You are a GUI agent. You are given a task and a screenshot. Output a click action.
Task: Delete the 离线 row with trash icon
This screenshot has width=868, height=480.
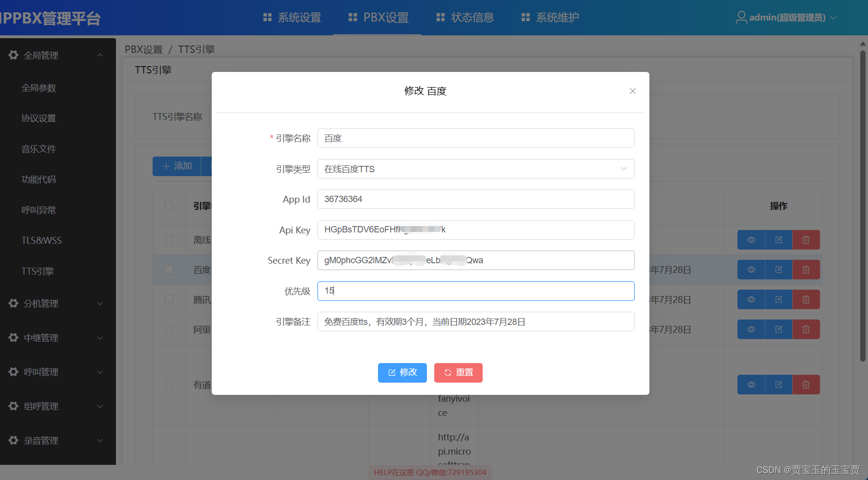pos(806,240)
